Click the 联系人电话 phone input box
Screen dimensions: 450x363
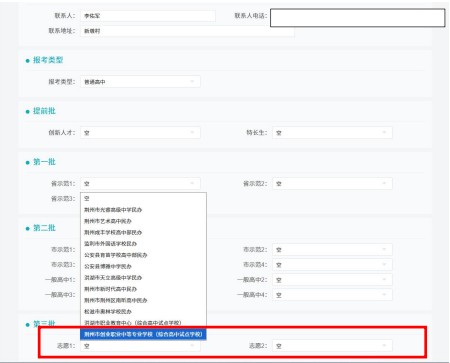click(x=357, y=18)
